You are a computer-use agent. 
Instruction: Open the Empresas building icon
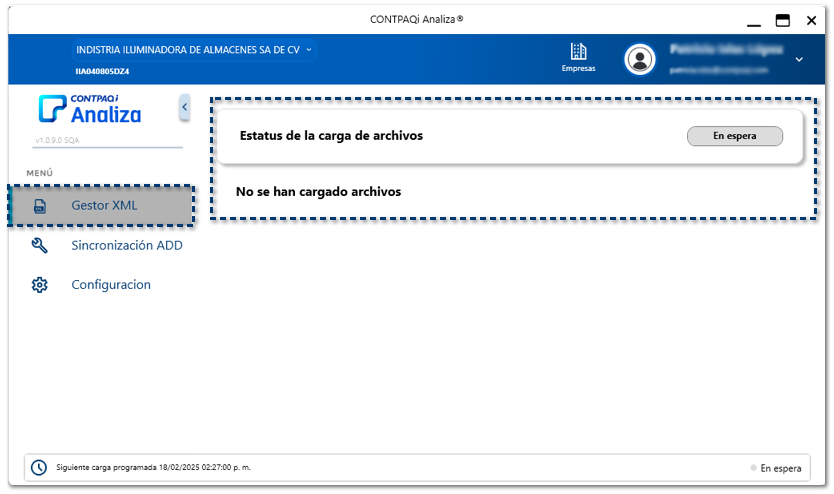tap(578, 52)
